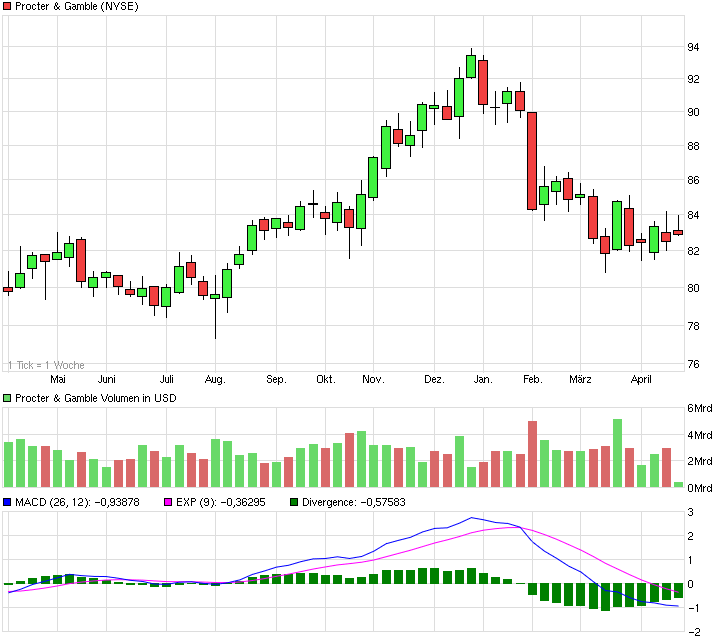Click the 'EXP (9): -0,36295' label
This screenshot has height=640, width=726.
(221, 502)
